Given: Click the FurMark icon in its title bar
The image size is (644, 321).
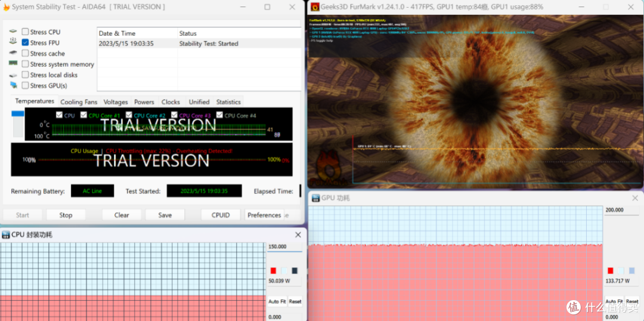Looking at the screenshot, I should [x=315, y=7].
